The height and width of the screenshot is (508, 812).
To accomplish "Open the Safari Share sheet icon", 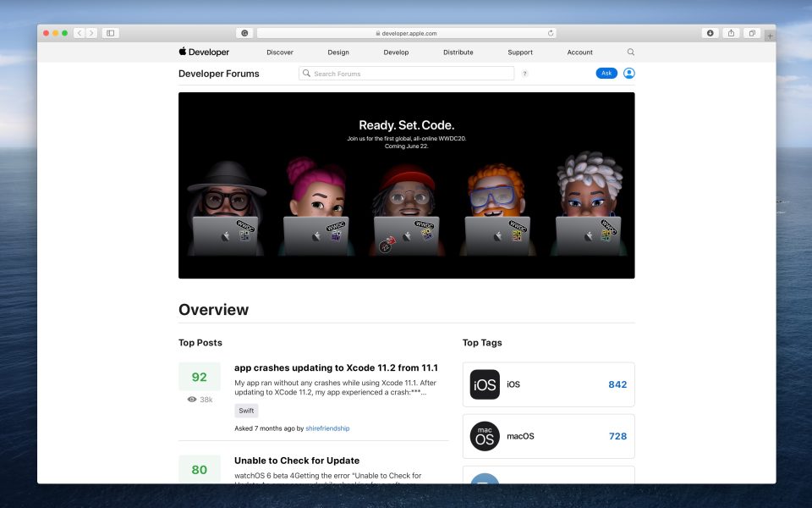I will point(730,32).
